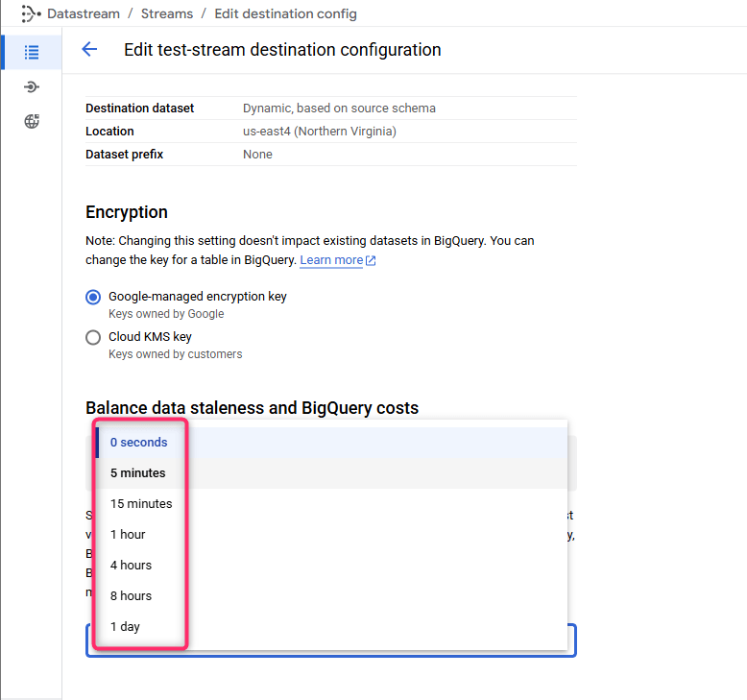Choose 8 hours staleness limit
Screen dimensions: 747x700
pos(331,596)
